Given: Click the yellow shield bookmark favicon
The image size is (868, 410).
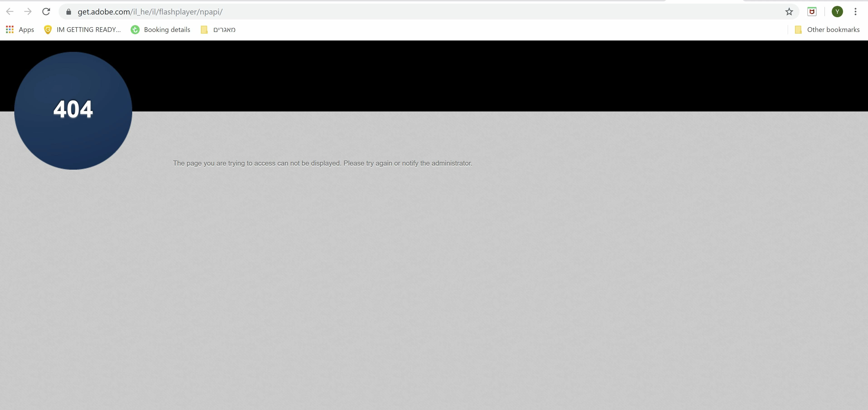Looking at the screenshot, I should click(x=48, y=30).
